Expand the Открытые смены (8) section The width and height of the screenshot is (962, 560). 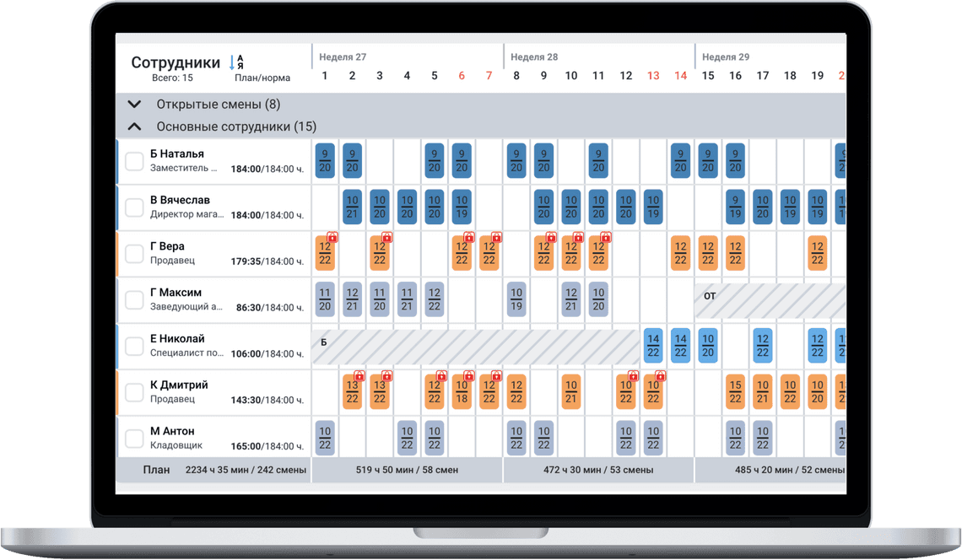[x=133, y=105]
